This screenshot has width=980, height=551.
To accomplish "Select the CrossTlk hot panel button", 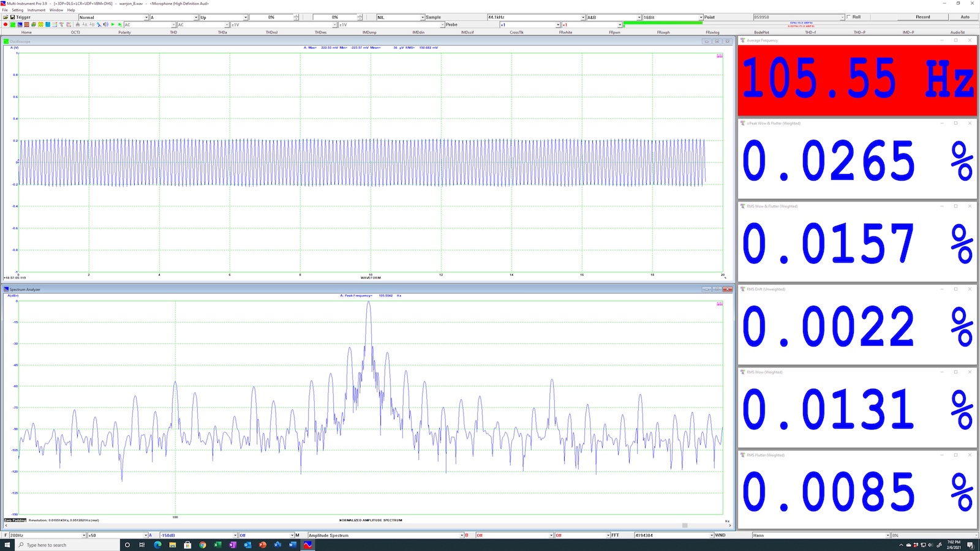I will (x=516, y=32).
